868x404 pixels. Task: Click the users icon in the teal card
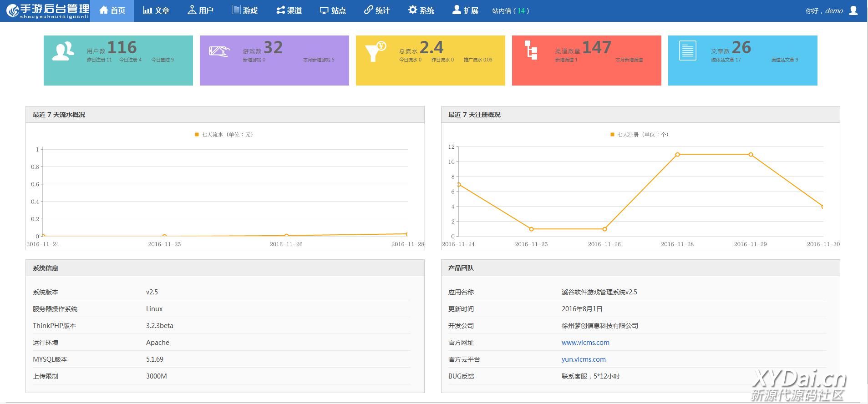coord(63,51)
